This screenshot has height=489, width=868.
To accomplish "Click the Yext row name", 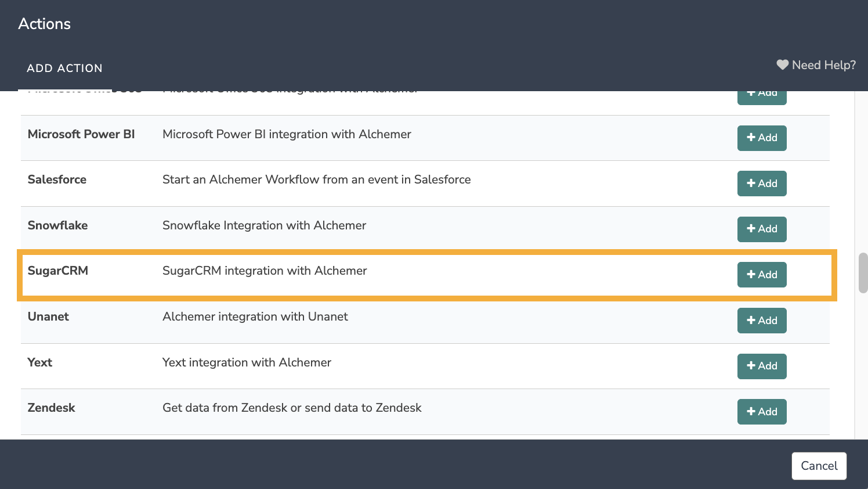I will click(40, 362).
